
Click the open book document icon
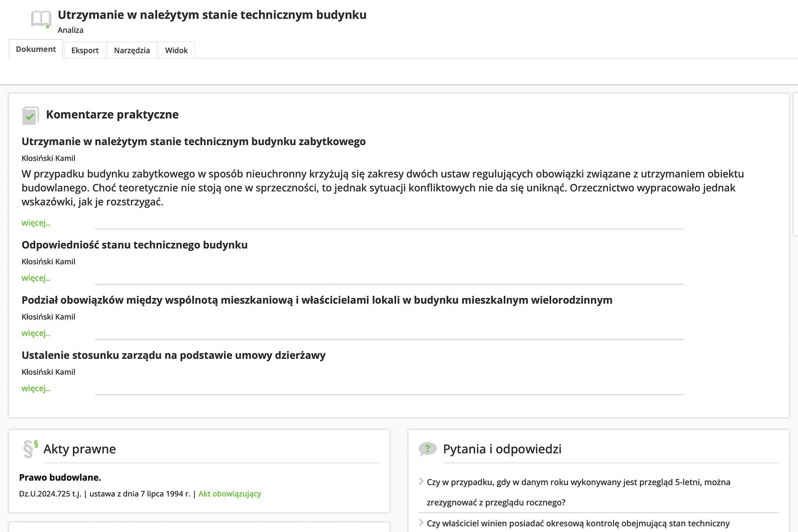pyautogui.click(x=41, y=19)
